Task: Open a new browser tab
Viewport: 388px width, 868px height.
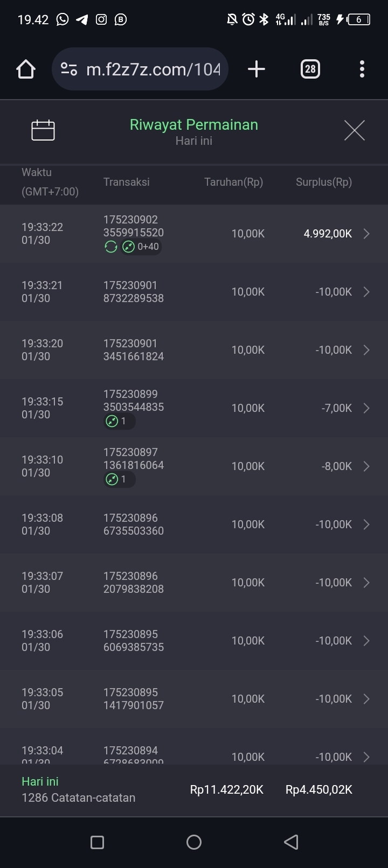Action: [257, 69]
